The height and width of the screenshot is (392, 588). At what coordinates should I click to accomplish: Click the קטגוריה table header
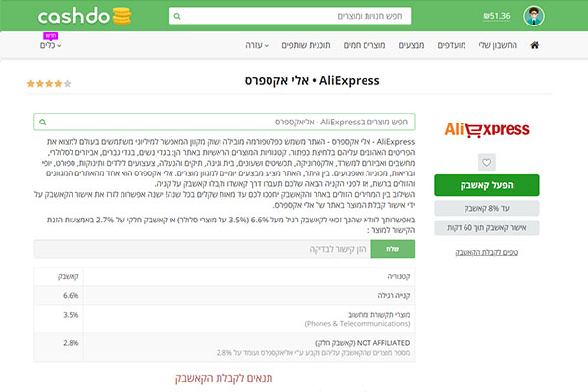398,276
